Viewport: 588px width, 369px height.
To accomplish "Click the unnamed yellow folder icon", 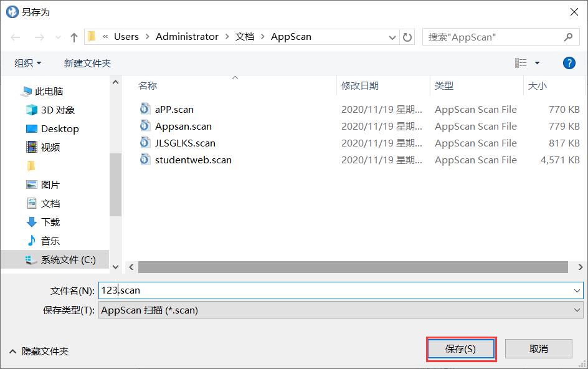I will pos(31,166).
